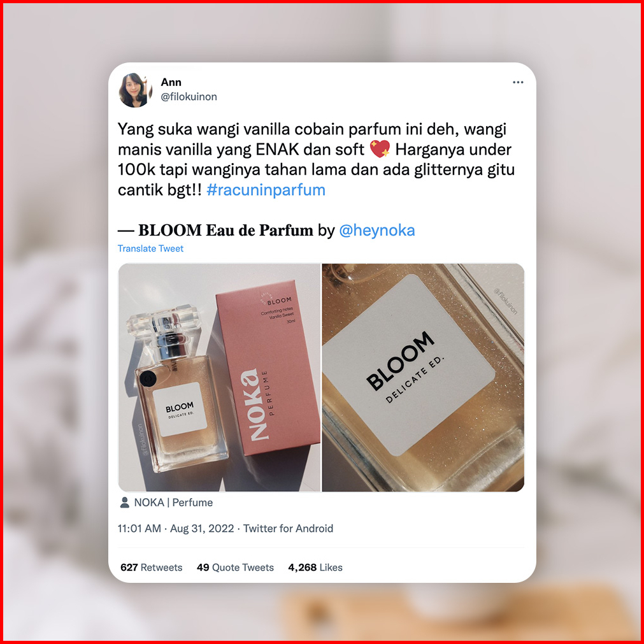Viewport: 644px width, 644px height.
Task: Open the right BLOOM label close-up photo
Action: click(423, 378)
